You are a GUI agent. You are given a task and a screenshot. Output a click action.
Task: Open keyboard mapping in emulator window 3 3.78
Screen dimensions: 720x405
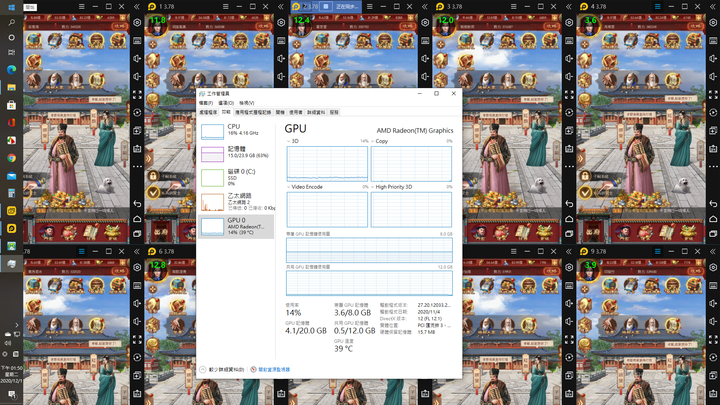point(569,40)
